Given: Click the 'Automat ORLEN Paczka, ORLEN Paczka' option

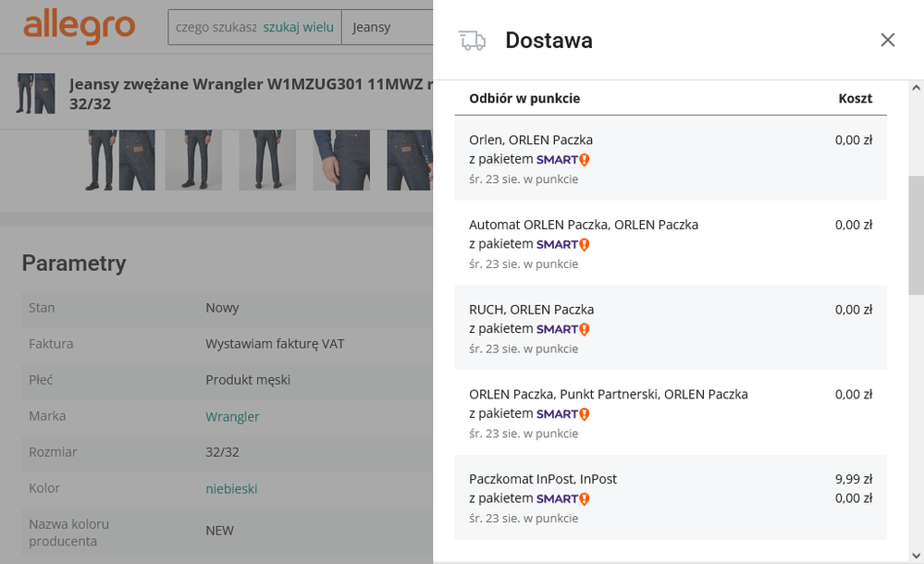Looking at the screenshot, I should [671, 243].
